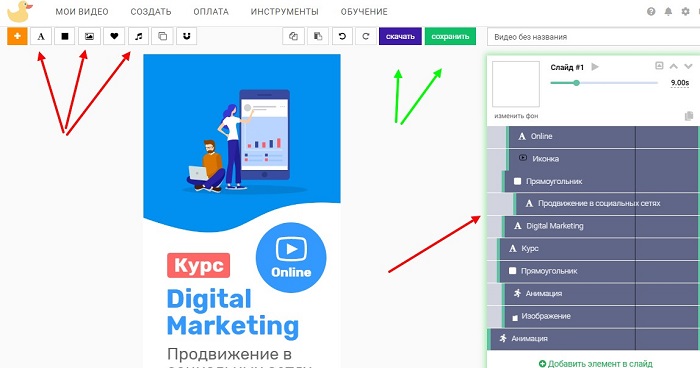
Task: Click the purple скачать button
Action: (400, 36)
